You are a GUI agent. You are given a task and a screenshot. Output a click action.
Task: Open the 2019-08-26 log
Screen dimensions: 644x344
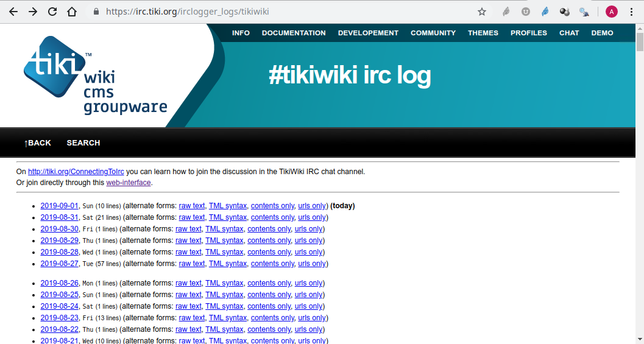coord(59,283)
